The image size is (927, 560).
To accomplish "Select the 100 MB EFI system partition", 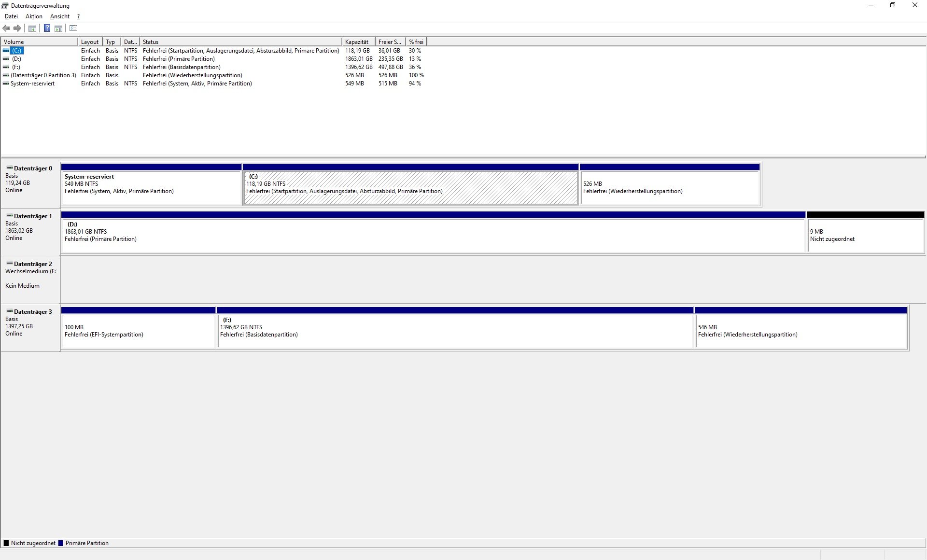I will pyautogui.click(x=138, y=331).
